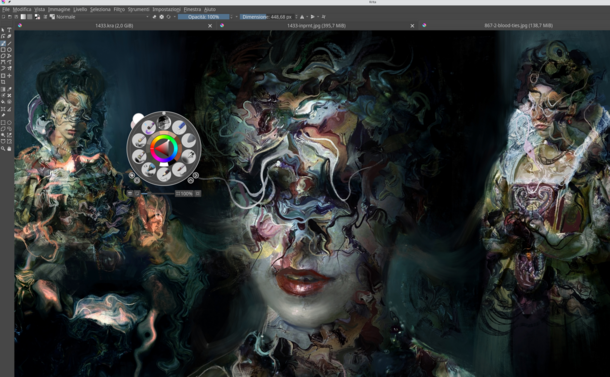
Task: Select the Polygon shape tool
Action: [x=3, y=56]
